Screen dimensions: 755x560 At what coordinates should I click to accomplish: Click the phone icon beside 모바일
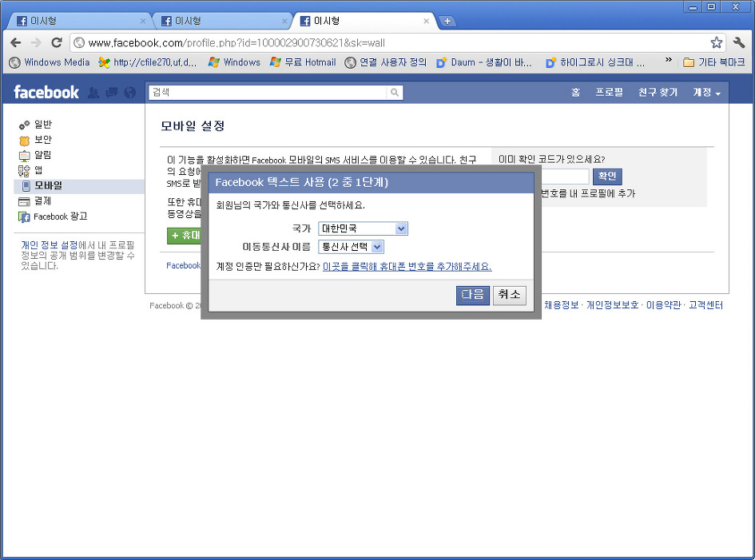pos(26,186)
